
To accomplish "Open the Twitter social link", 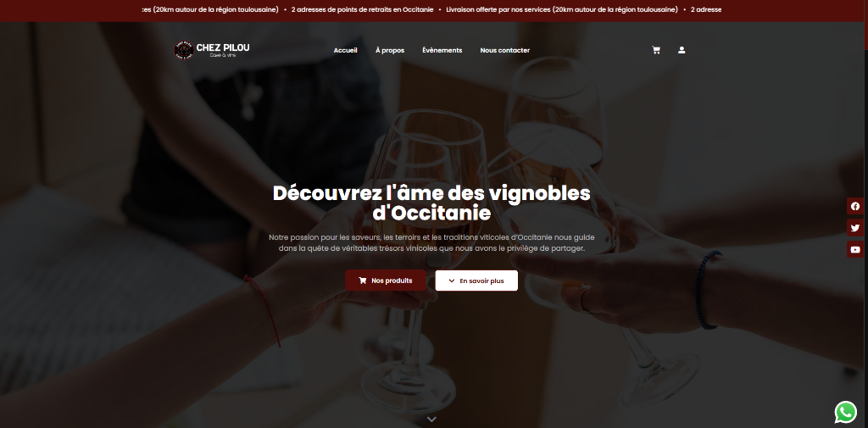I will [855, 228].
